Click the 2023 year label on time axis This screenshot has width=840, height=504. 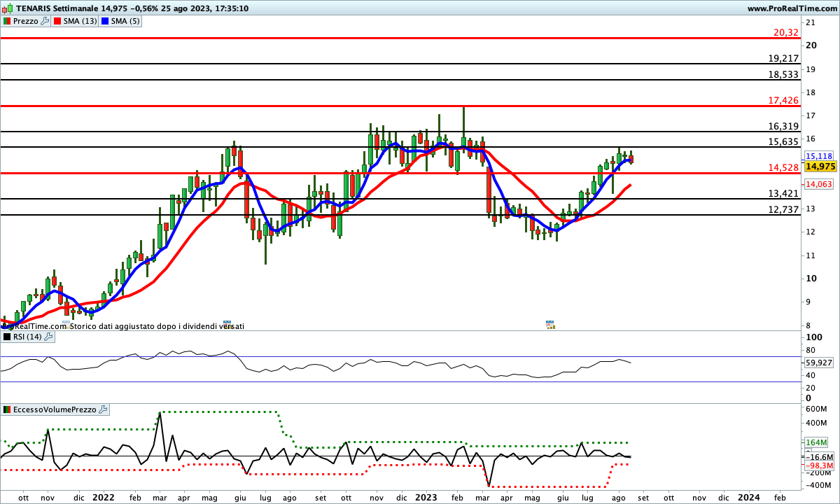click(425, 497)
